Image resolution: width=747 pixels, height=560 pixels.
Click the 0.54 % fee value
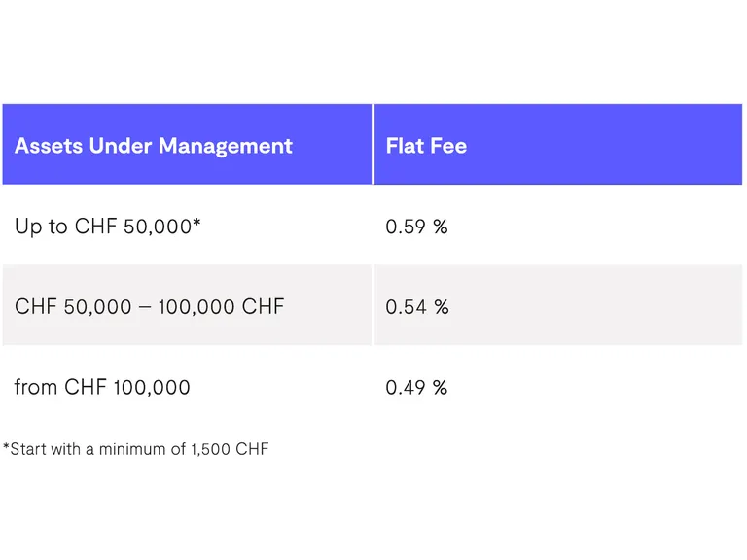click(416, 307)
